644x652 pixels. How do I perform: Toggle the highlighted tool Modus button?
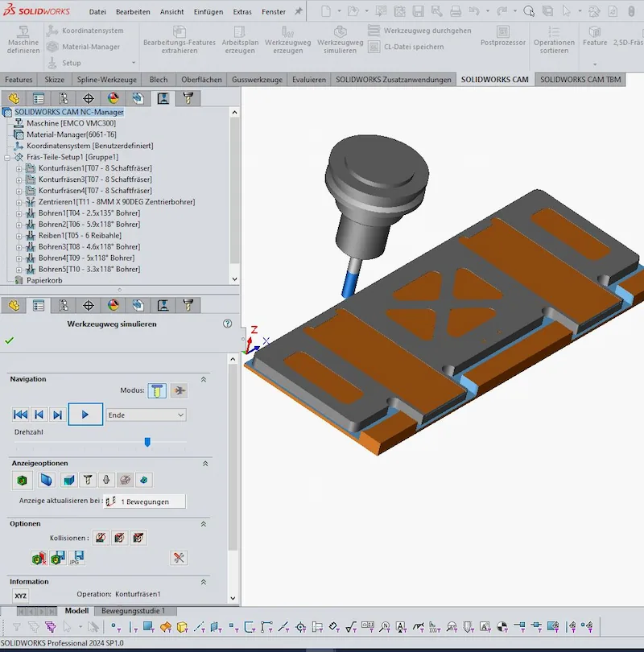click(x=157, y=390)
